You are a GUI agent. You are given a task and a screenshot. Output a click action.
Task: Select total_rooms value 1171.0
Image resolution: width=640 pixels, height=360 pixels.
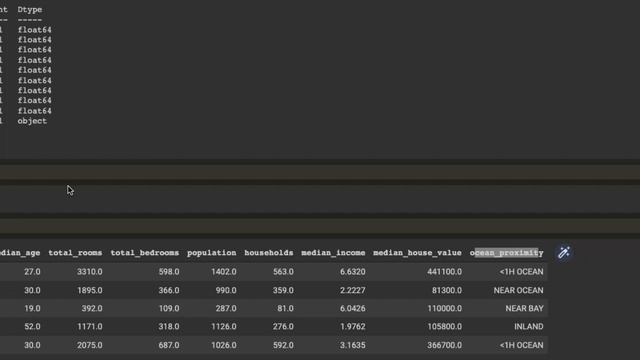90,327
